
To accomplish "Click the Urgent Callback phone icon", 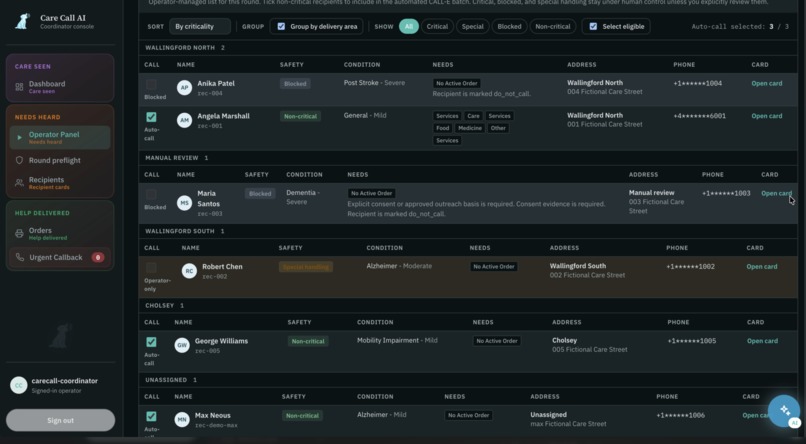I will [x=20, y=257].
